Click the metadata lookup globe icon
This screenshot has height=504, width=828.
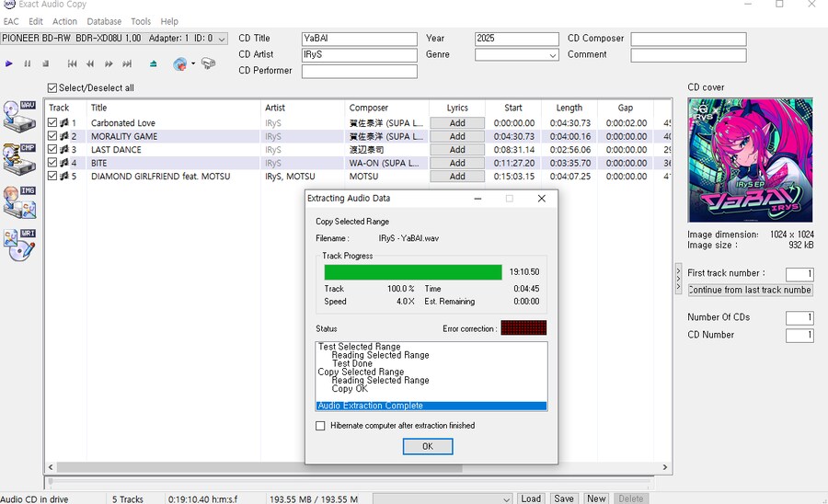tap(180, 63)
